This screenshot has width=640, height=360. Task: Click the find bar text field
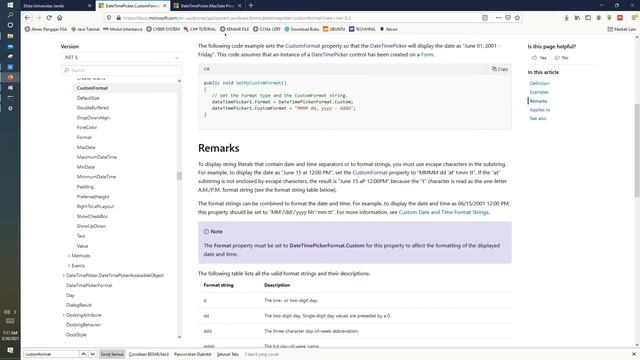(x=51, y=354)
